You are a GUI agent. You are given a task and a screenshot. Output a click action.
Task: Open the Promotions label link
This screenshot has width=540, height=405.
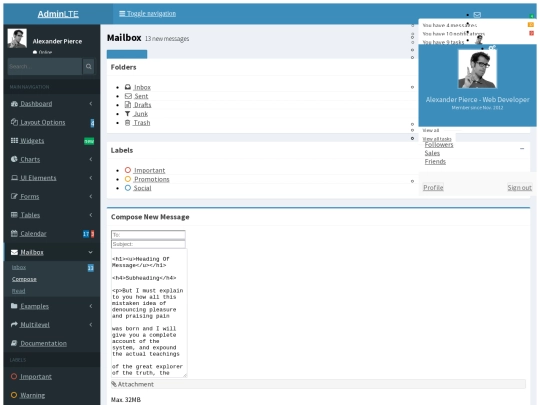tap(152, 179)
